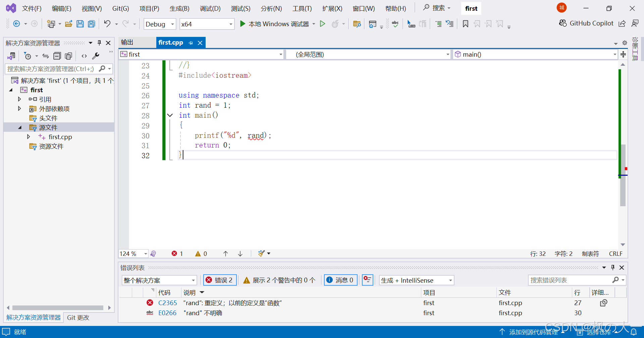The image size is (644, 338).
Task: Expand the first.cpp tree node
Action: point(29,137)
